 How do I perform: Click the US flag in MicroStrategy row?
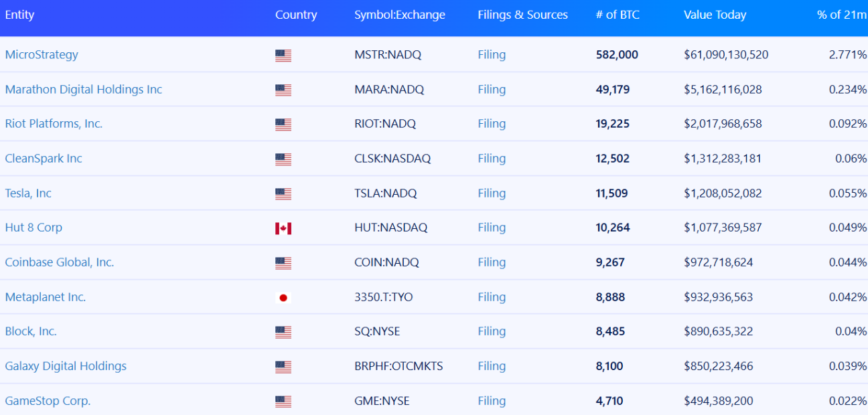pyautogui.click(x=283, y=56)
